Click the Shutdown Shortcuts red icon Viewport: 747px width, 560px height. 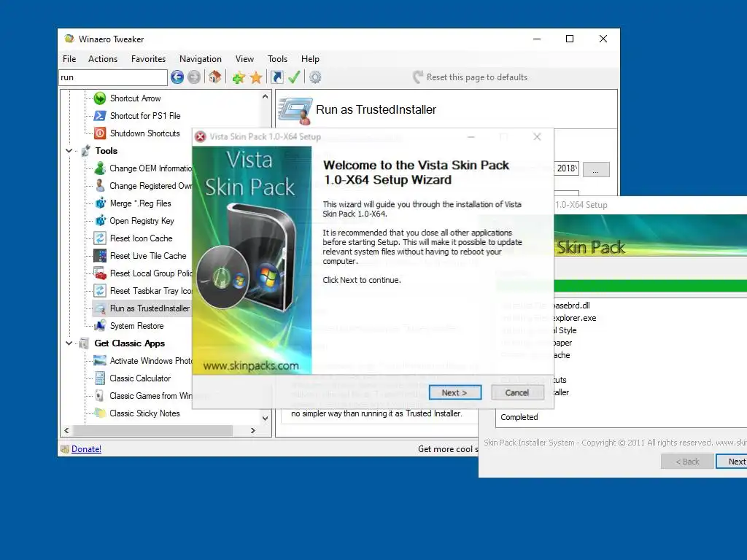99,133
